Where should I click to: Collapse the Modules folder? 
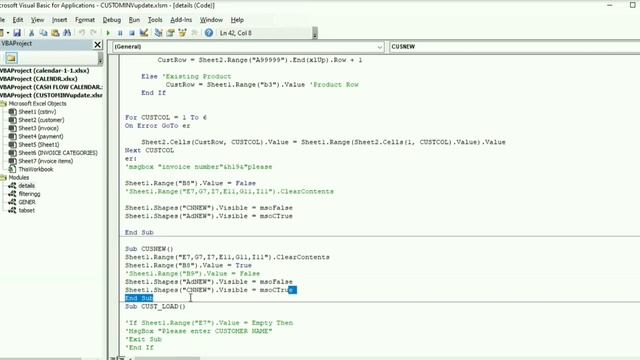(x=4, y=178)
